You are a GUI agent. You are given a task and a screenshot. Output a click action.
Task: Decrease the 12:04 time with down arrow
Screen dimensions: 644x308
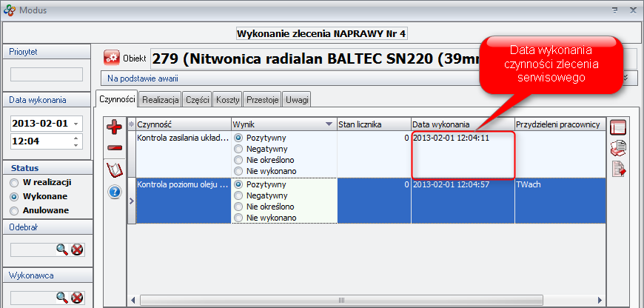point(76,145)
